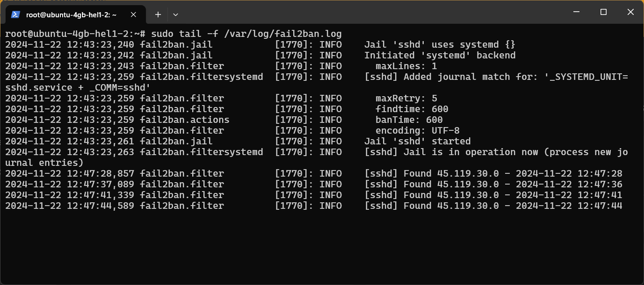The height and width of the screenshot is (285, 644).
Task: Close the root@ubuntu-4gb-hel1-2 tab
Action: point(133,14)
